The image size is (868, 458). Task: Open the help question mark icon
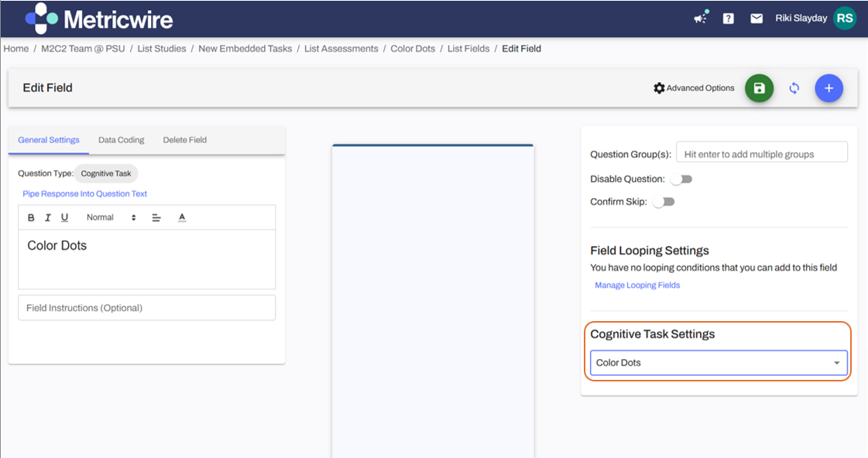pos(728,19)
